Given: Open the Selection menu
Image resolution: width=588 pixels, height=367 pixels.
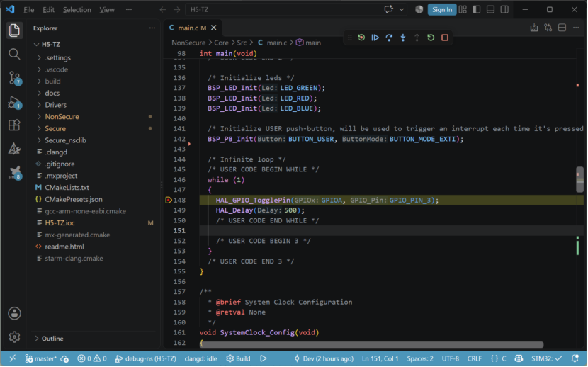Looking at the screenshot, I should (77, 10).
